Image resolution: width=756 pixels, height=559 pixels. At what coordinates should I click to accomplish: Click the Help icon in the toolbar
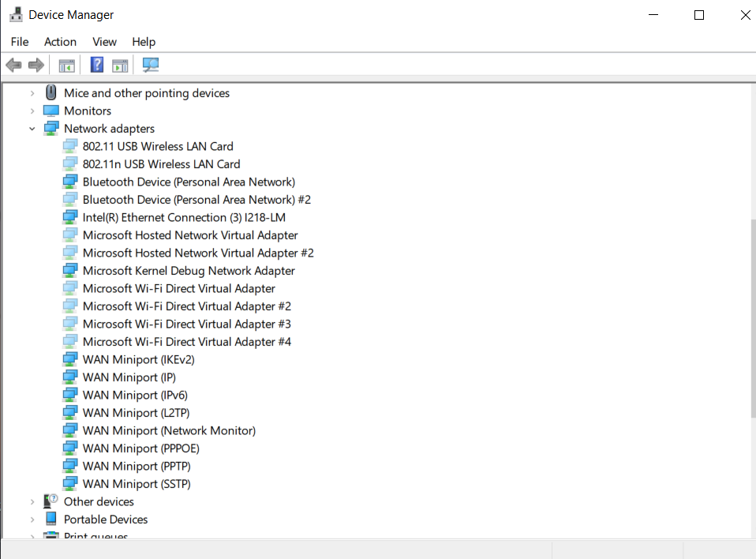[96, 64]
